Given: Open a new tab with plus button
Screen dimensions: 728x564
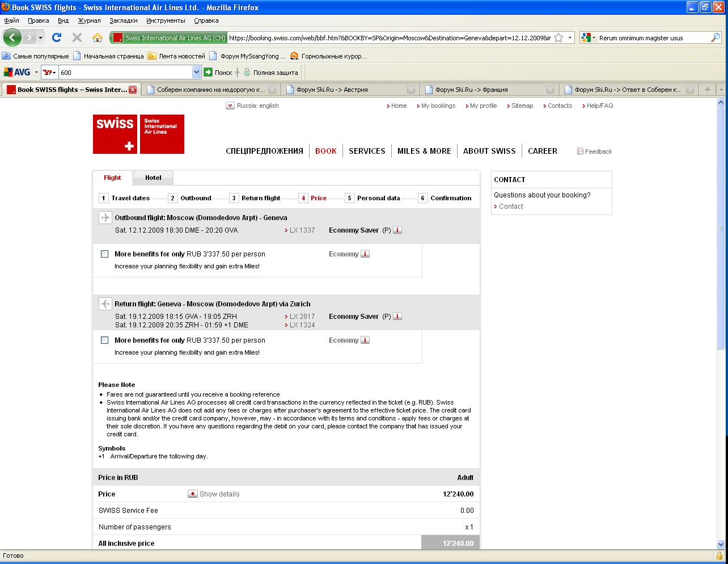Looking at the screenshot, I should [707, 90].
